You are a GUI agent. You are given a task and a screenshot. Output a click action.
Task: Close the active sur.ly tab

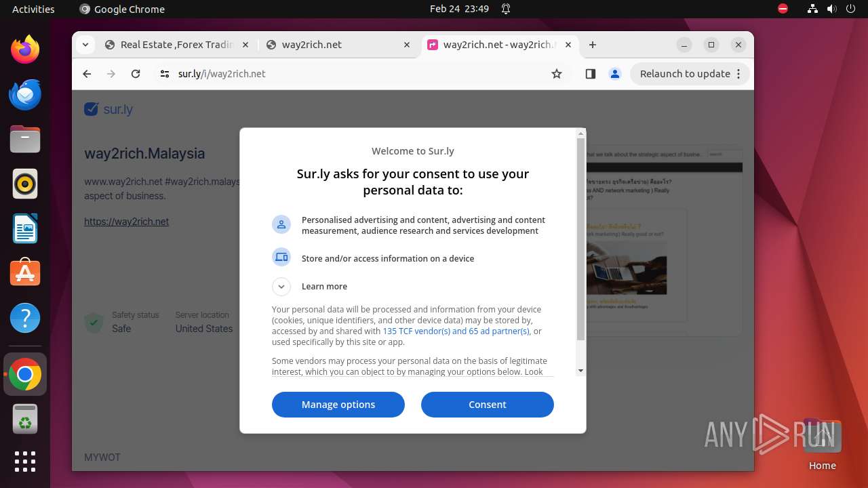click(568, 45)
